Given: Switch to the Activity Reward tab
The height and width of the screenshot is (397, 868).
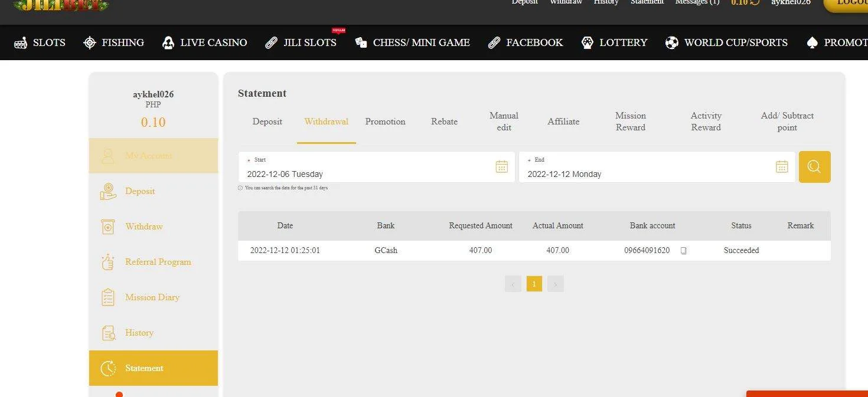Looking at the screenshot, I should point(706,122).
